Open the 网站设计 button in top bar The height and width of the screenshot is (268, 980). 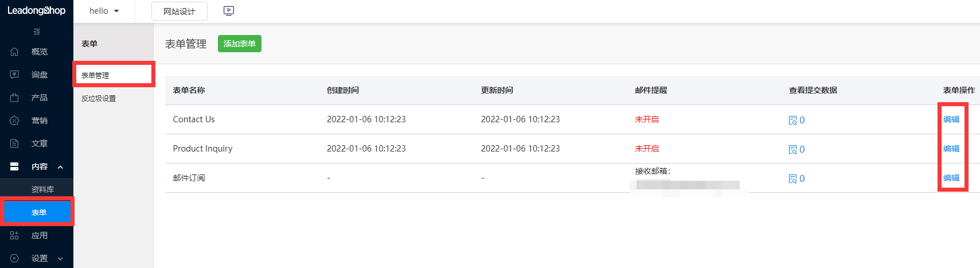pyautogui.click(x=179, y=11)
